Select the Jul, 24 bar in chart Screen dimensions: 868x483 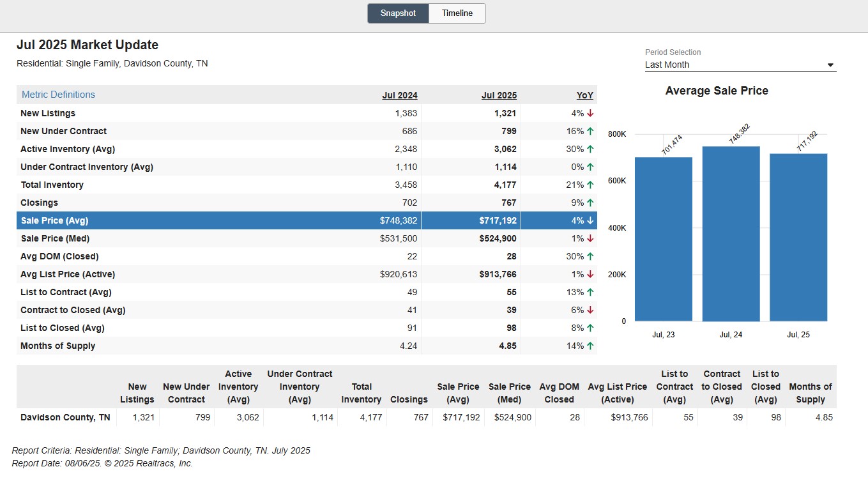coord(731,234)
